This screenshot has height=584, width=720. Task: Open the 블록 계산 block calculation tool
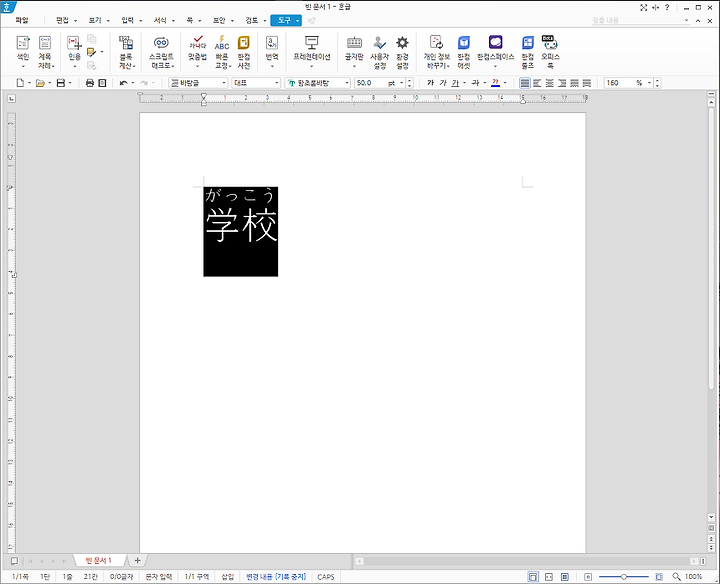126,51
